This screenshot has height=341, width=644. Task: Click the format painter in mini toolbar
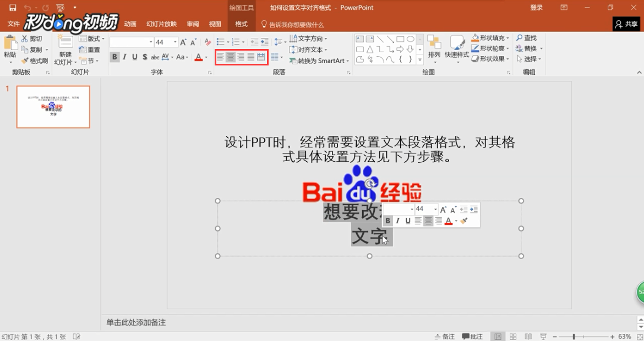[464, 221]
